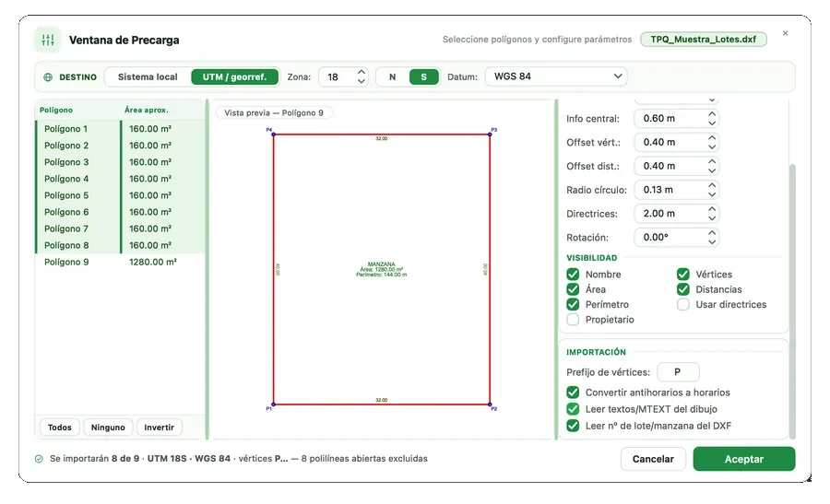Click the Invertir selection button
This screenshot has width=830, height=504.
[159, 428]
